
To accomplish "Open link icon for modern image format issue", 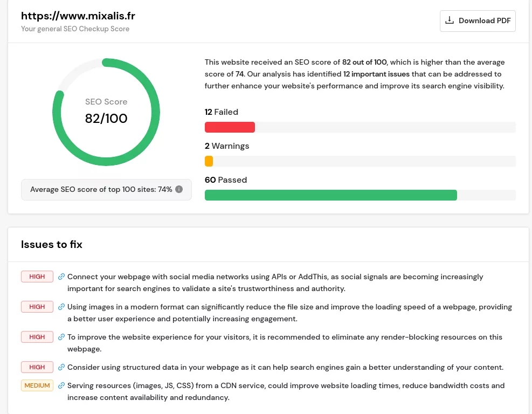I will 61,307.
